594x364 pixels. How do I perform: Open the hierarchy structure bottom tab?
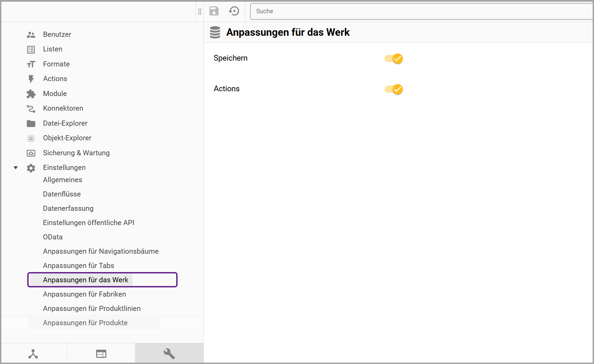33,354
